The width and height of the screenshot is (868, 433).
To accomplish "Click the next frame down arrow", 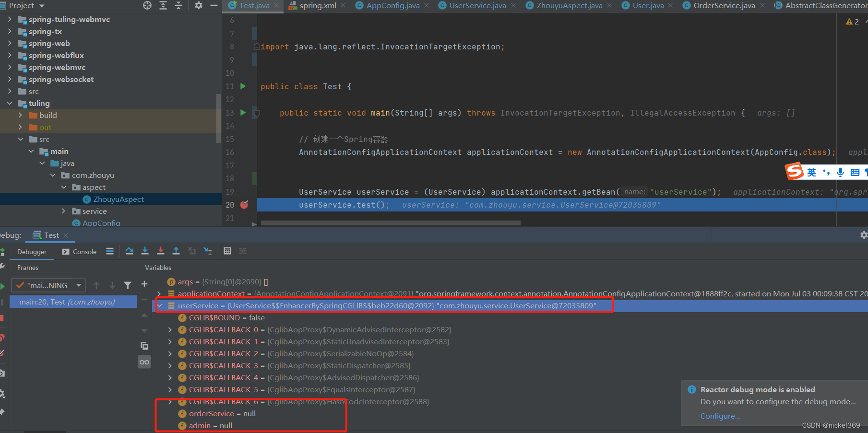I will pos(112,285).
